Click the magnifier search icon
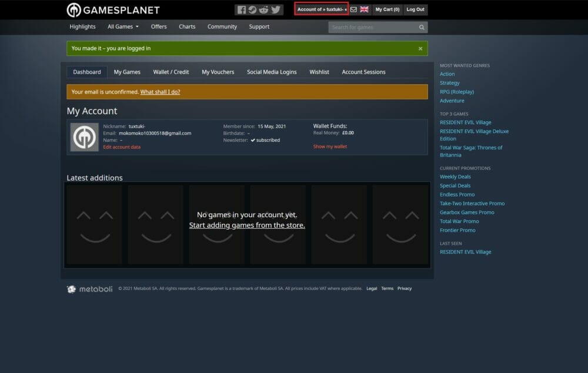The image size is (588, 373). coord(422,27)
